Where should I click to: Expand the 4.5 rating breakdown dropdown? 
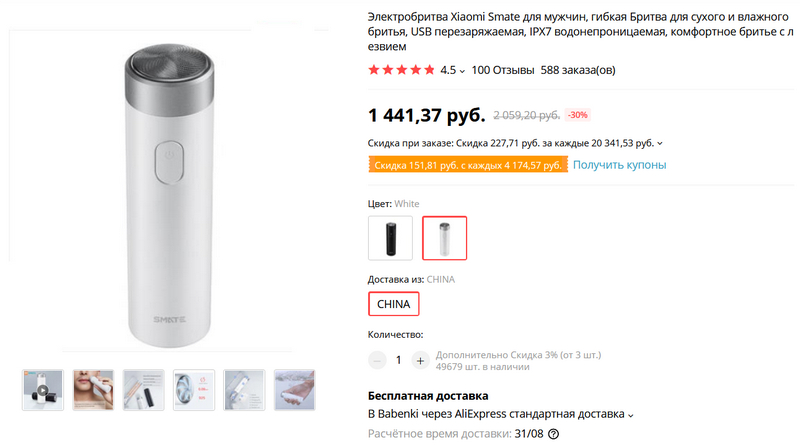pyautogui.click(x=462, y=71)
